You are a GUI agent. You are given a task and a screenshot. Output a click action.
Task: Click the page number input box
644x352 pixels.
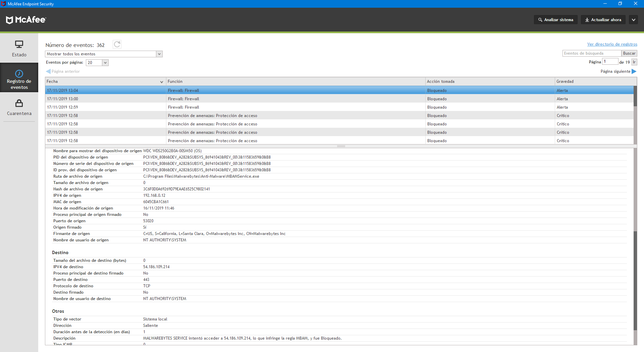coord(610,62)
